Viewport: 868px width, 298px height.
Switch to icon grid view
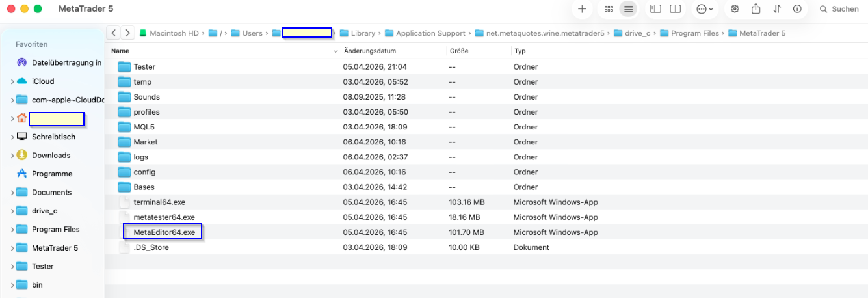click(x=609, y=9)
